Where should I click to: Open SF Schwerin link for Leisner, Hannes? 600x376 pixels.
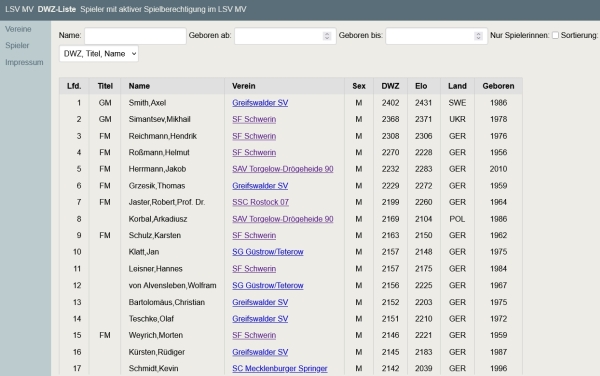click(x=254, y=269)
